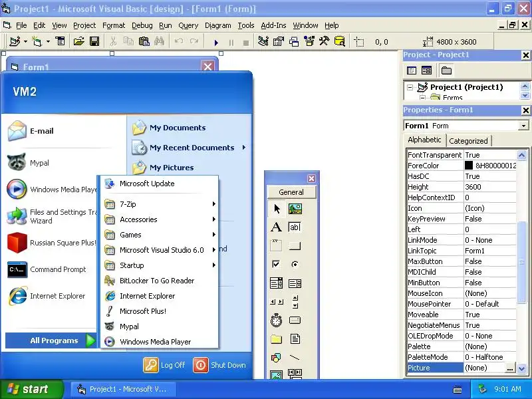Click the Toolbox hammer-and-wrench icon

click(324, 42)
